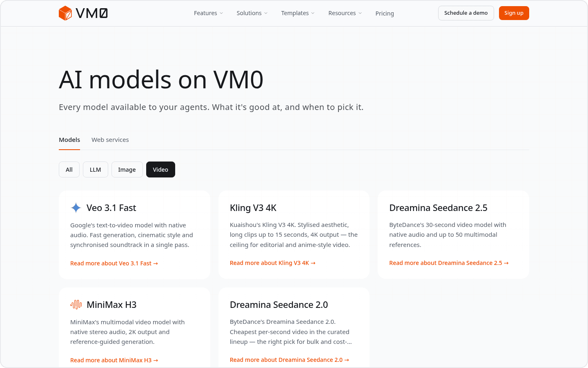Follow Read more about MiniMax H3 link
588x368 pixels.
pos(114,360)
